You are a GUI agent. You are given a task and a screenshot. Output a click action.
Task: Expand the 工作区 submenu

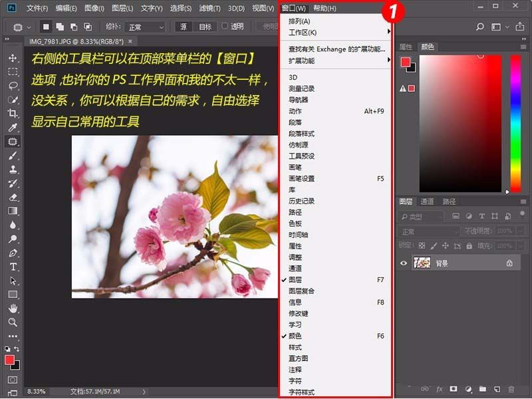pyautogui.click(x=303, y=31)
